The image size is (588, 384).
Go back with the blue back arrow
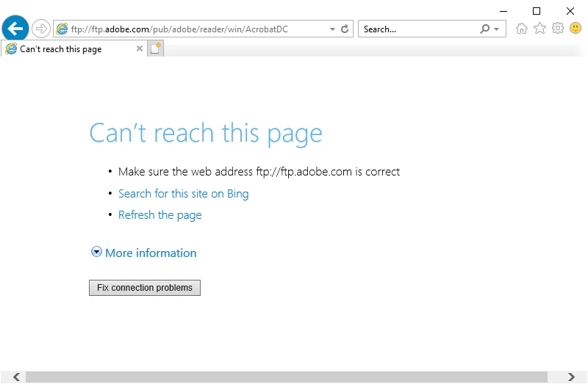[x=15, y=29]
